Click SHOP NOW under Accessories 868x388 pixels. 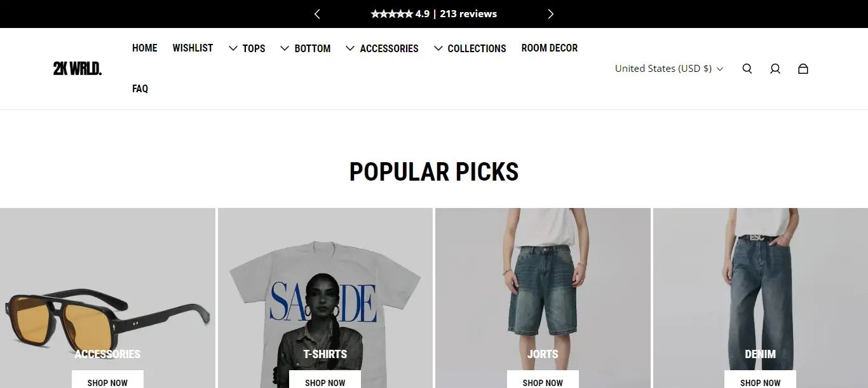[x=107, y=380]
